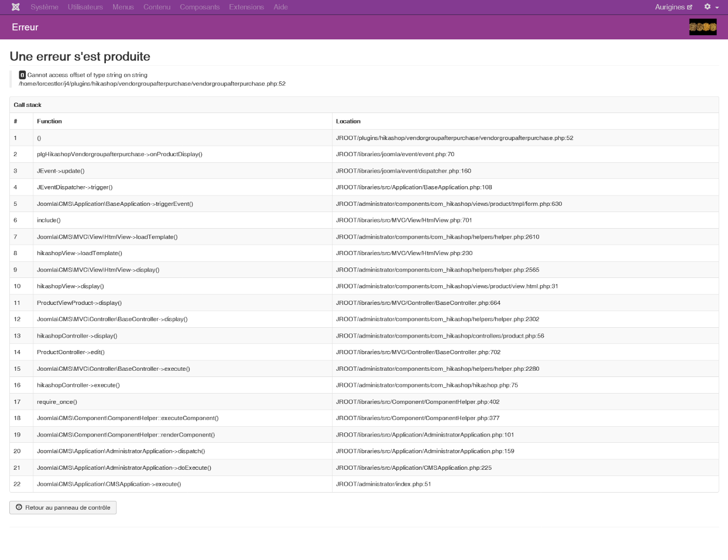The width and height of the screenshot is (728, 560).
Task: Open the Système menu
Action: (x=44, y=7)
